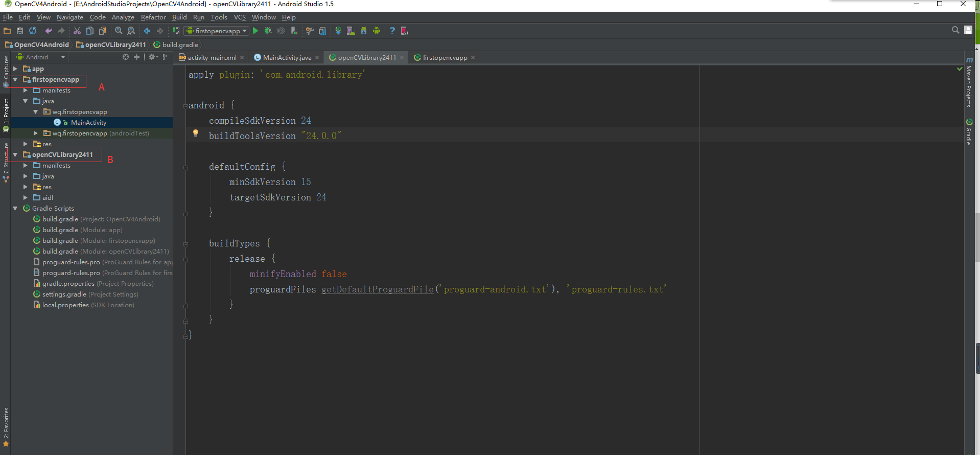Screen dimensions: 980x455
Task: Collapse the firstopencvapp module node
Action: coord(15,79)
